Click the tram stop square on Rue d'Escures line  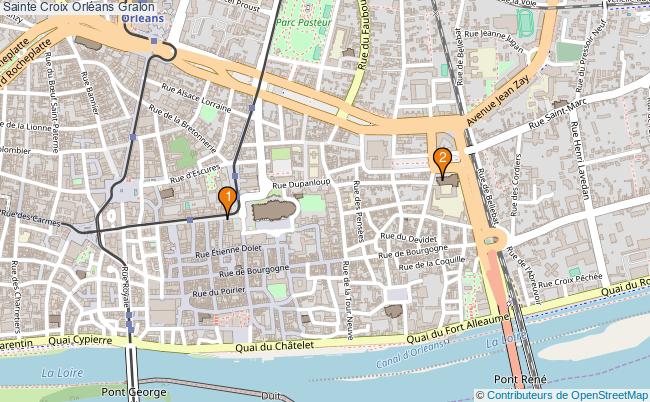pos(235,176)
